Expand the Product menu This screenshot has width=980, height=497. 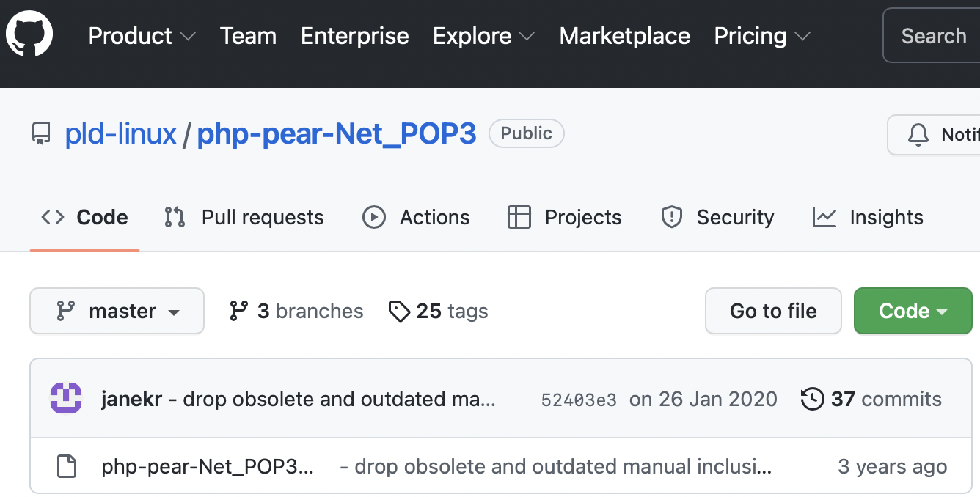(x=142, y=36)
